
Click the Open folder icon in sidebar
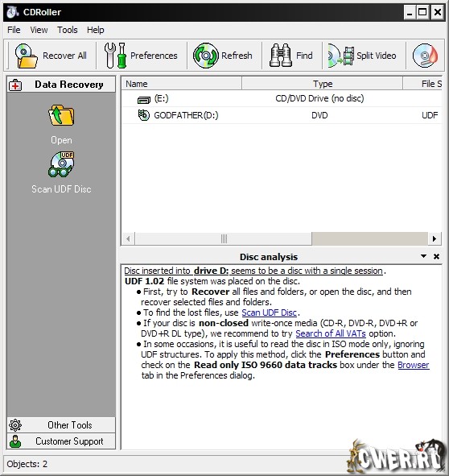pos(61,115)
